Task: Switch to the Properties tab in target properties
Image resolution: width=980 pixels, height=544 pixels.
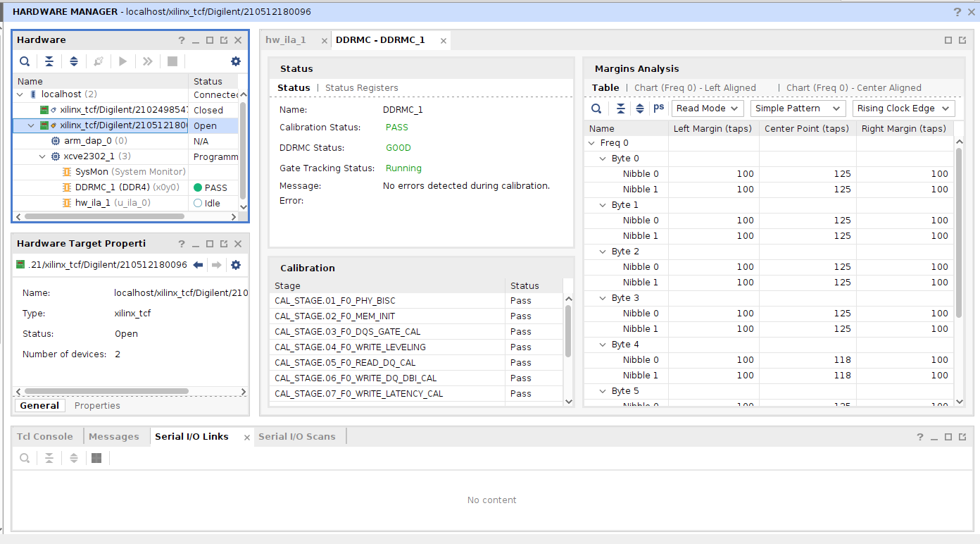Action: (97, 406)
